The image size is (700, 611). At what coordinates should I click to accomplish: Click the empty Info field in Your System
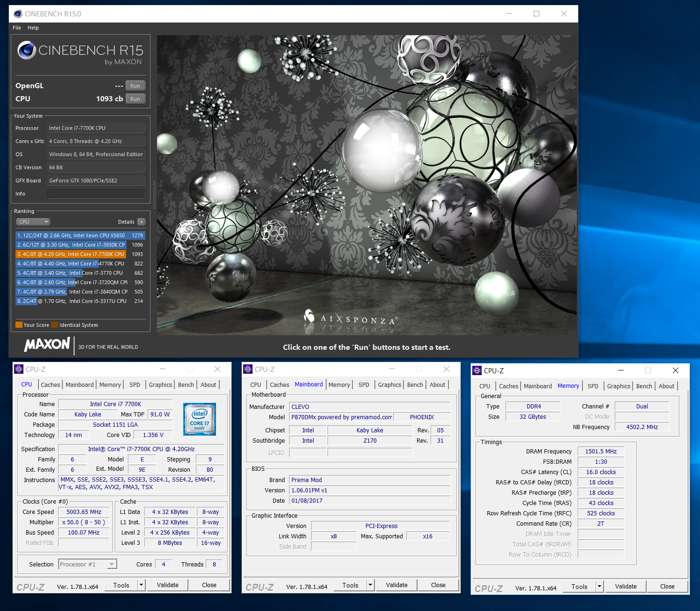(x=96, y=194)
